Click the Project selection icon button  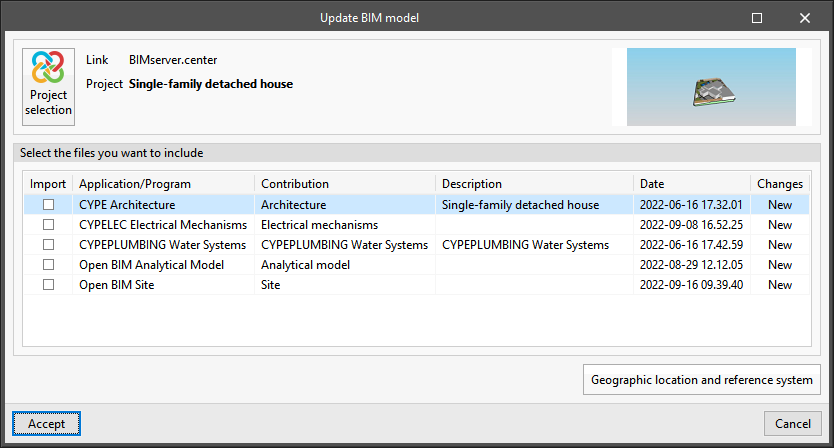click(x=49, y=86)
